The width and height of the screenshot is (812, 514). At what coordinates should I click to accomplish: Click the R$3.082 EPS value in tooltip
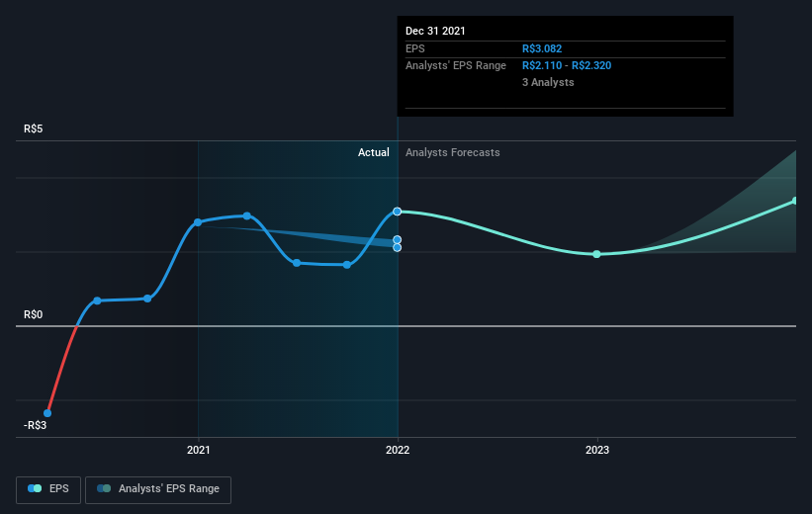click(x=542, y=48)
